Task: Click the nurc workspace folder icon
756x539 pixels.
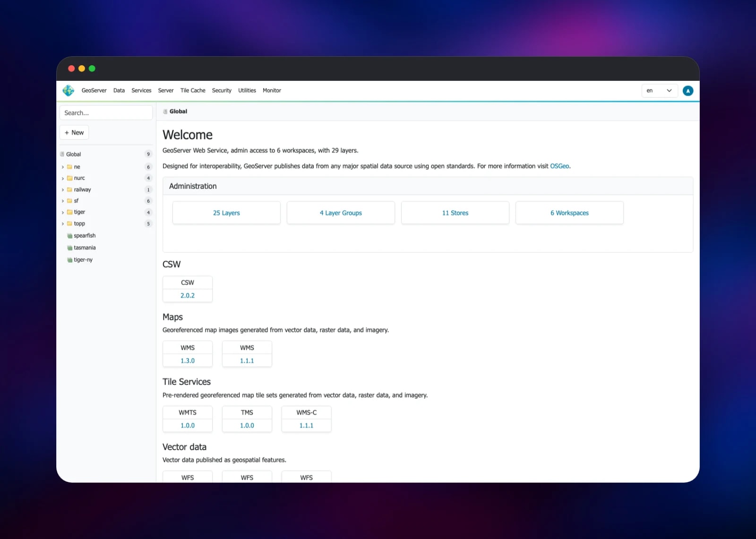Action: [69, 178]
